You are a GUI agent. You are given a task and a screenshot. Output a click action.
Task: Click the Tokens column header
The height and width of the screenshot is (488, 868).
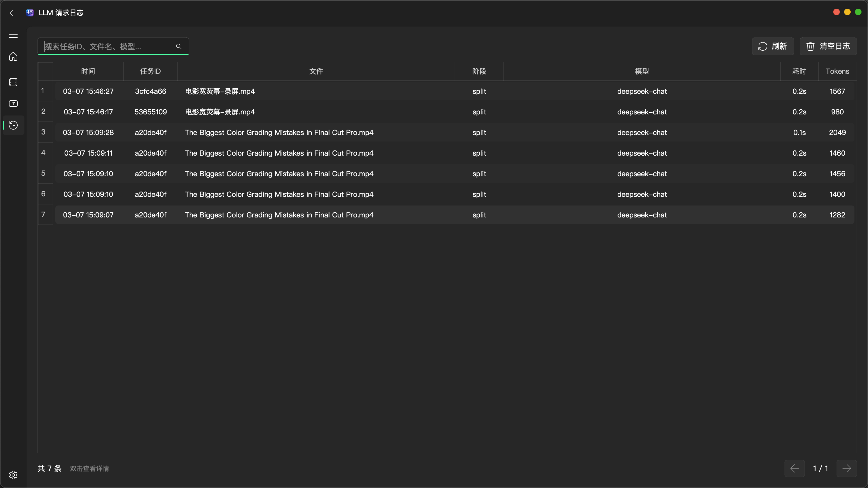click(x=837, y=71)
